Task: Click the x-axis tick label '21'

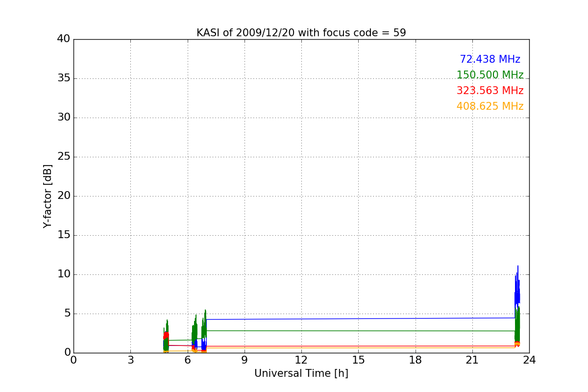Action: [472, 361]
